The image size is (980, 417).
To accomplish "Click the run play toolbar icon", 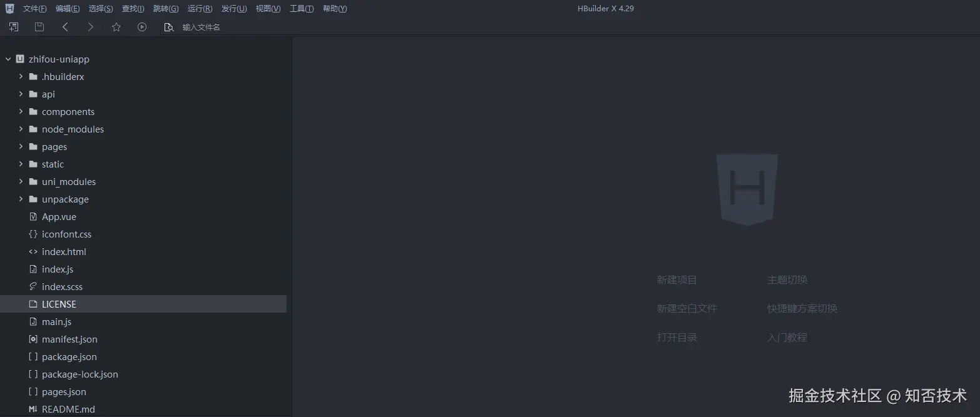I will 142,27.
